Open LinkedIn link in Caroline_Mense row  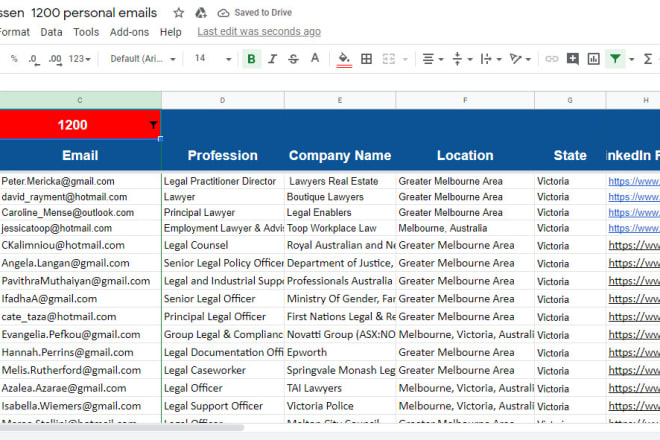pyautogui.click(x=634, y=213)
